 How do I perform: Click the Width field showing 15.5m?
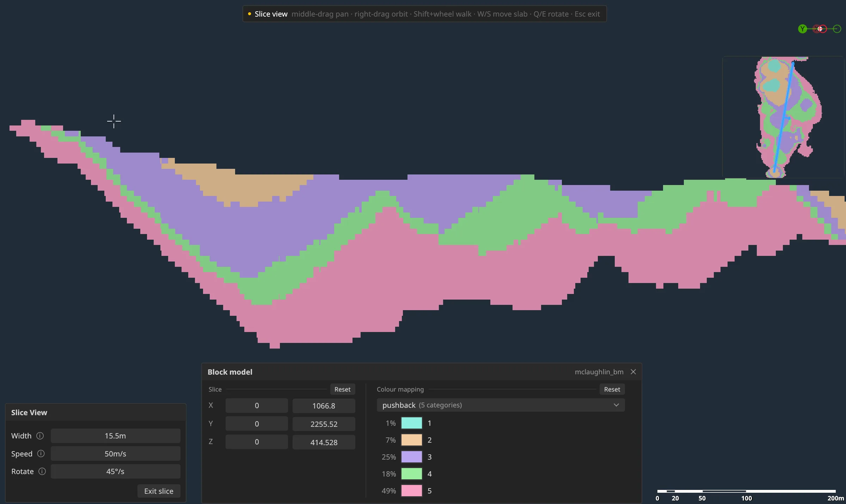pyautogui.click(x=115, y=436)
